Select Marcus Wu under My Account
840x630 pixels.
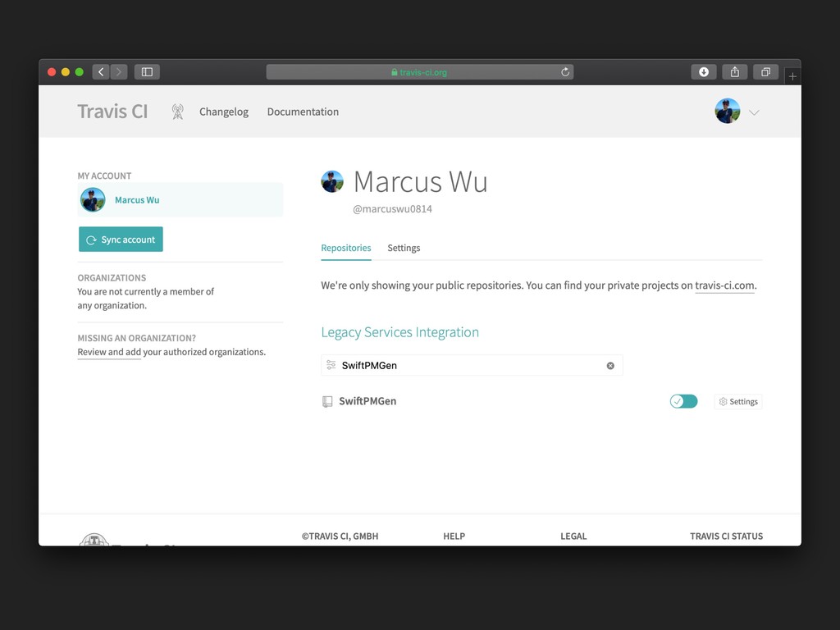180,200
